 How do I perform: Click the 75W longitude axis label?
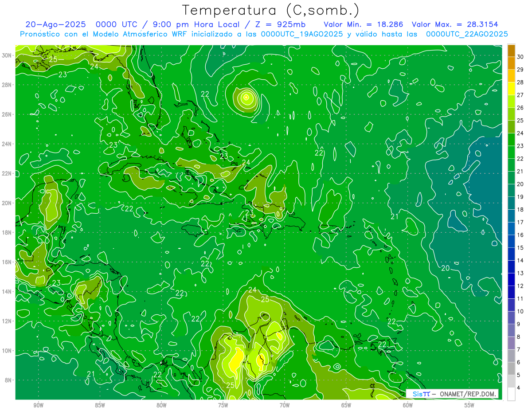coord(223,405)
